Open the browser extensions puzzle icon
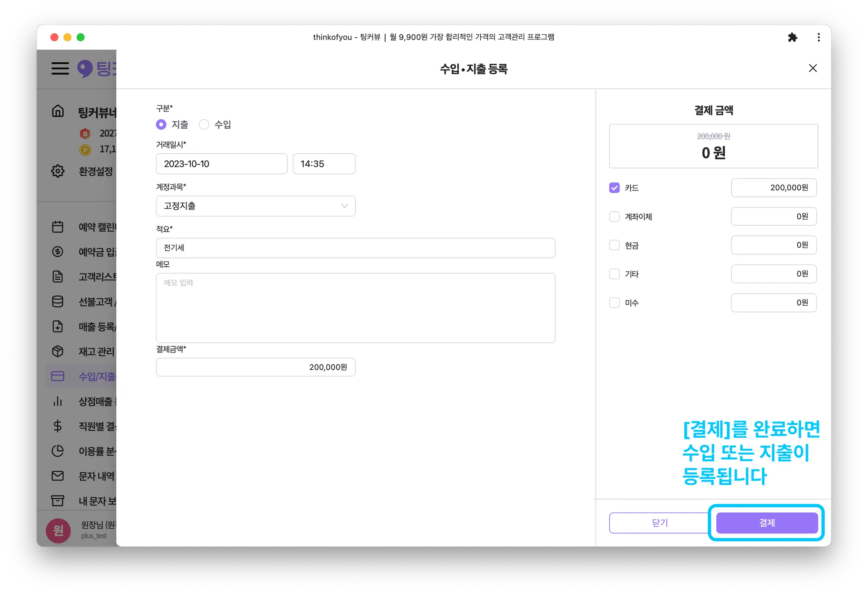Screen dimensions: 868x595 [x=792, y=37]
